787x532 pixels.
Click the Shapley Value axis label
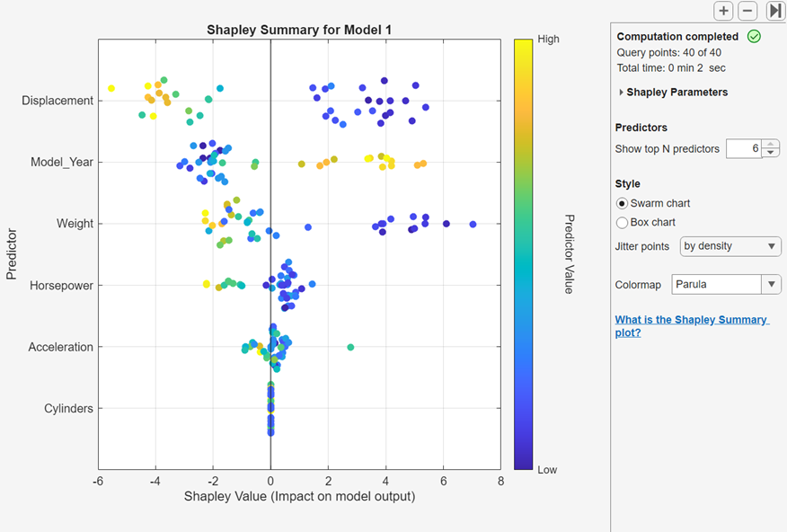pos(299,495)
